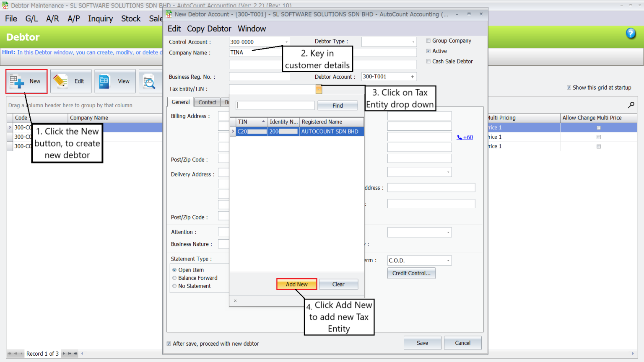The image size is (644, 362).
Task: Open the Debtor Type dropdown
Action: click(413, 42)
